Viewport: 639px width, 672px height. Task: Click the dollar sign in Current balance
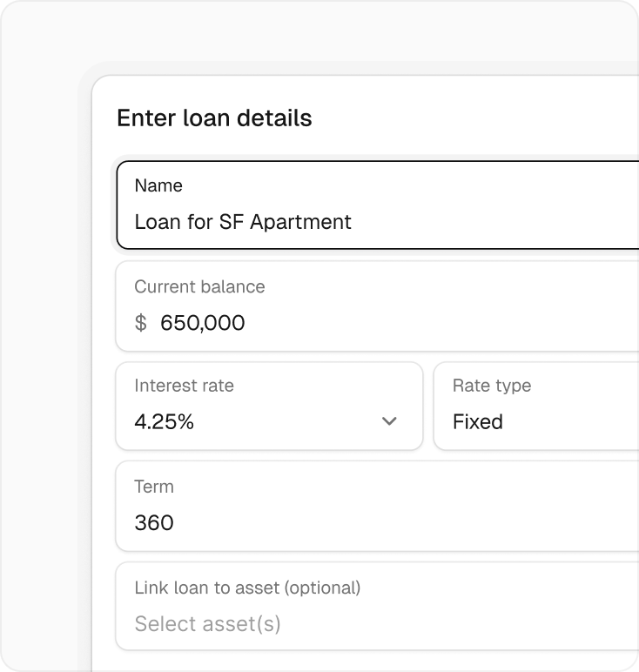(141, 323)
